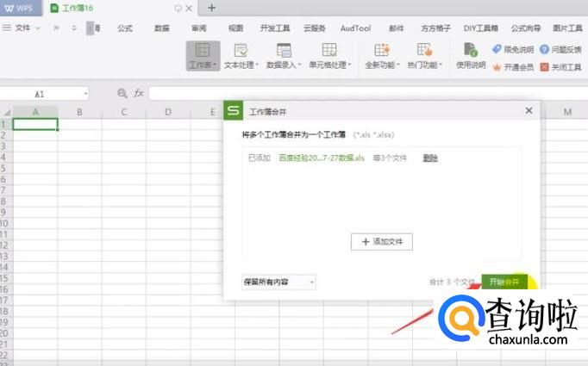Click the 添加文件 button in the dialog
The image size is (588, 366).
pos(382,242)
